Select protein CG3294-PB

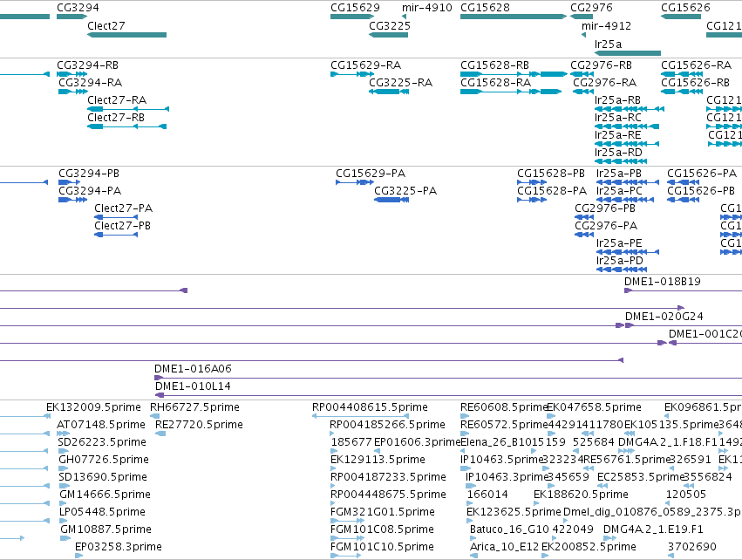tap(89, 174)
